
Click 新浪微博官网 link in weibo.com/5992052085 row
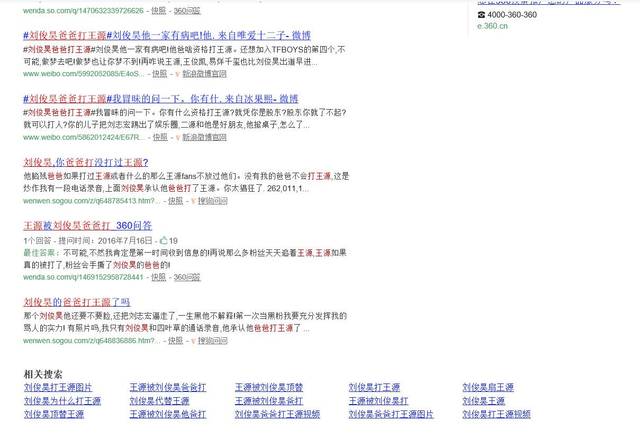point(204,74)
